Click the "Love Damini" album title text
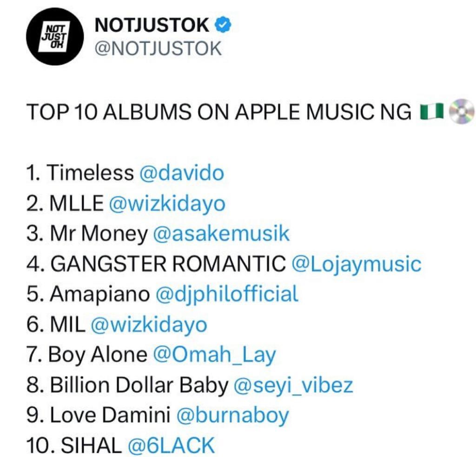The height and width of the screenshot is (457, 476). 110,415
